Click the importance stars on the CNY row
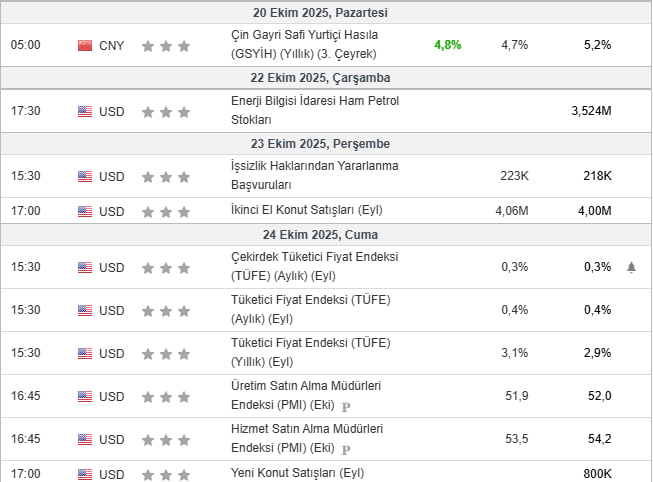This screenshot has width=653, height=482. pos(166,45)
